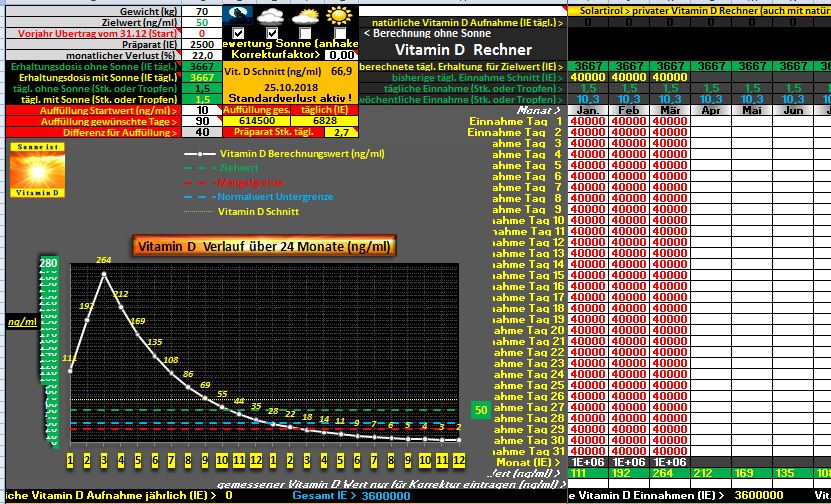Enable the checkbox under the partly cloudy icon

pos(306,33)
